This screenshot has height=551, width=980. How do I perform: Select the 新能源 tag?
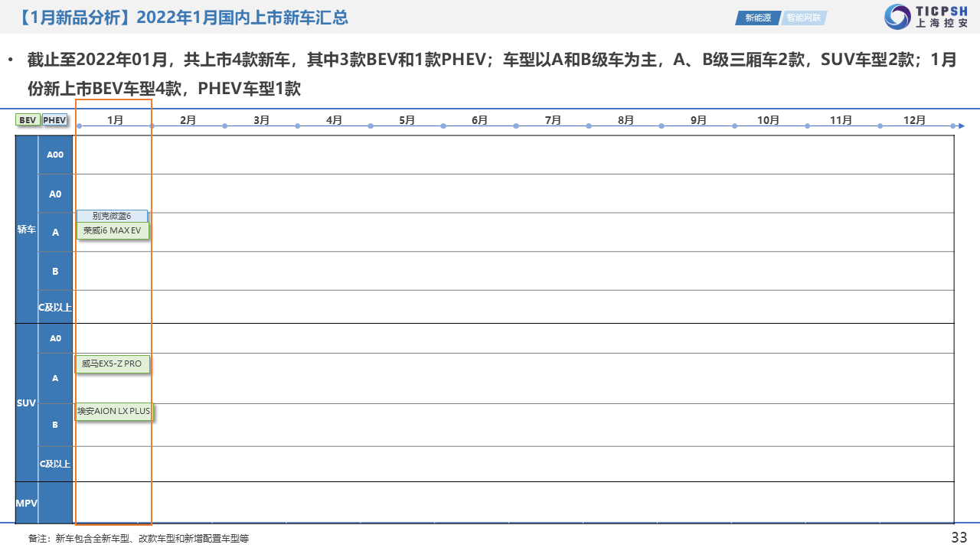(x=758, y=18)
